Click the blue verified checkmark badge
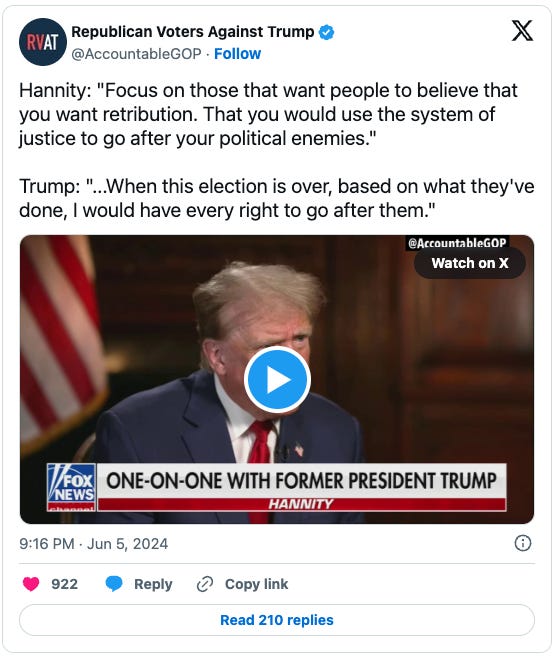The height and width of the screenshot is (659, 554). coord(326,32)
